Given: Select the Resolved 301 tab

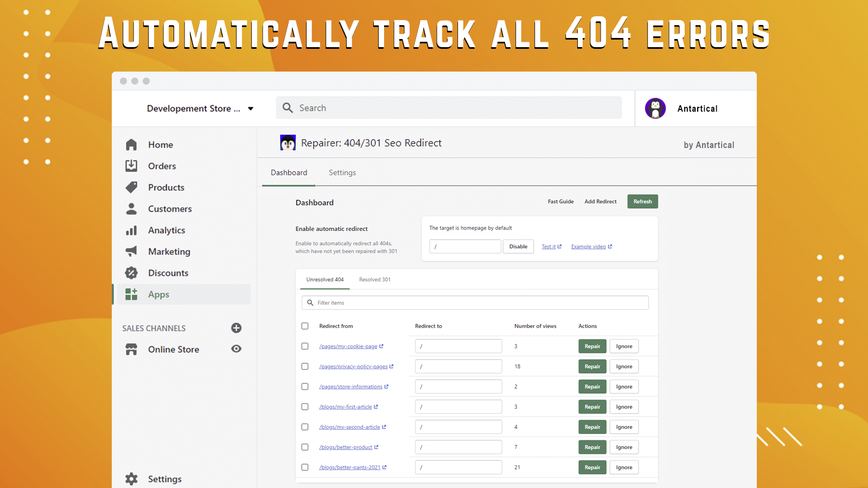Looking at the screenshot, I should (x=375, y=279).
